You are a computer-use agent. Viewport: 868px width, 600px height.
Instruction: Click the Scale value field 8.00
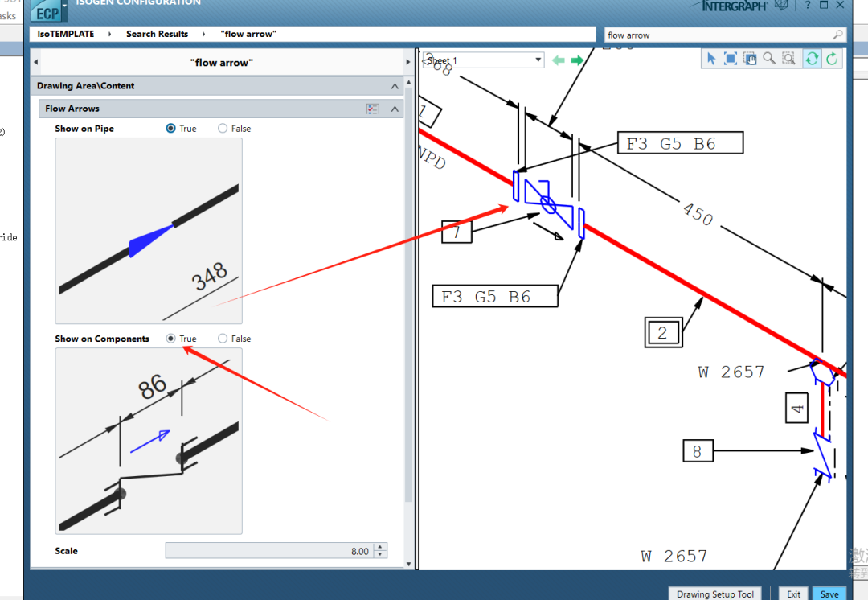pyautogui.click(x=269, y=550)
